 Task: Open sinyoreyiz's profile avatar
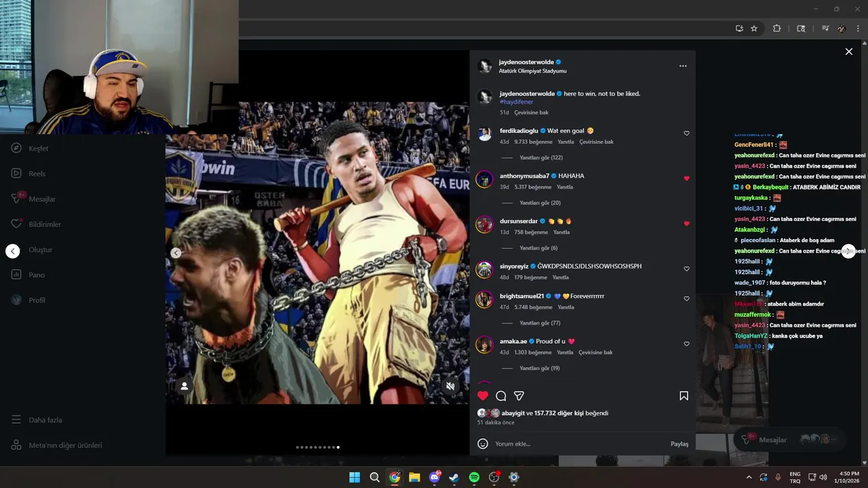point(484,270)
